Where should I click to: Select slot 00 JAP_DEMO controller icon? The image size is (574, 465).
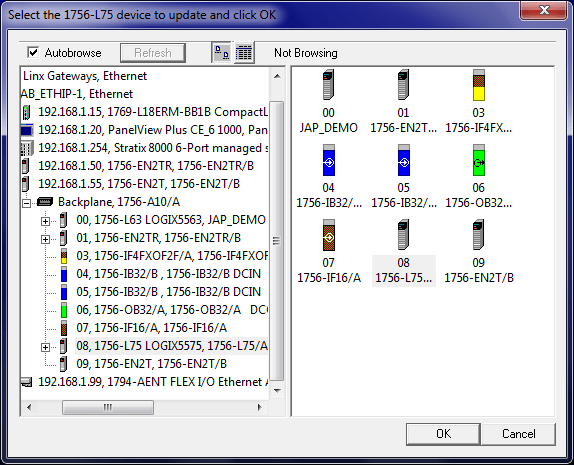coord(328,85)
